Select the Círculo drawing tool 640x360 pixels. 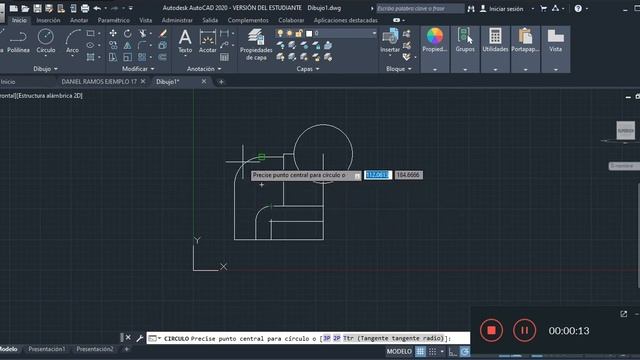[x=46, y=41]
